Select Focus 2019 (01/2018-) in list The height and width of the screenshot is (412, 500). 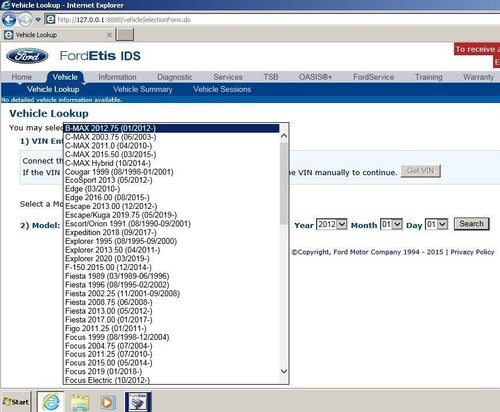[172, 371]
